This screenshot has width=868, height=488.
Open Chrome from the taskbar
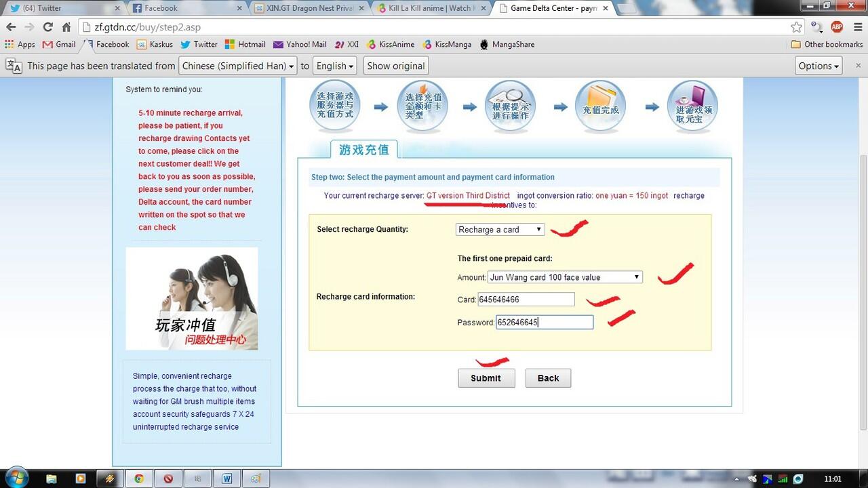coord(139,478)
